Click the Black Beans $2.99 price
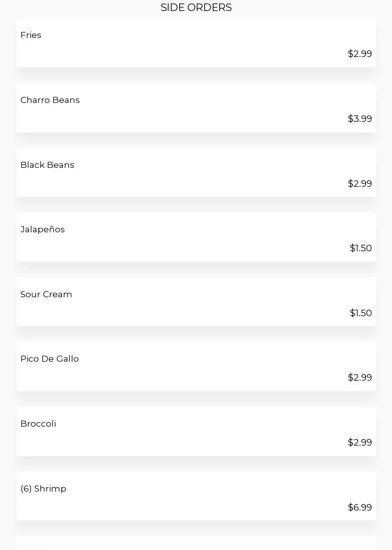The image size is (392, 550). point(360,184)
